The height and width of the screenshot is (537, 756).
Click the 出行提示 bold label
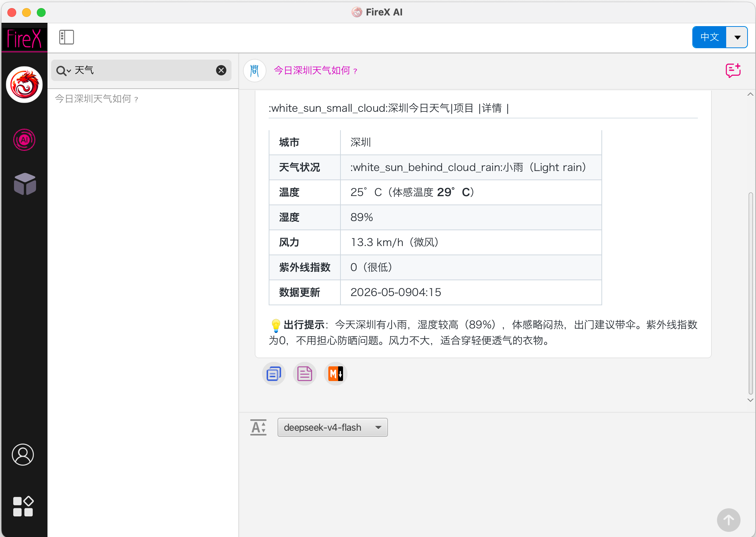click(304, 325)
